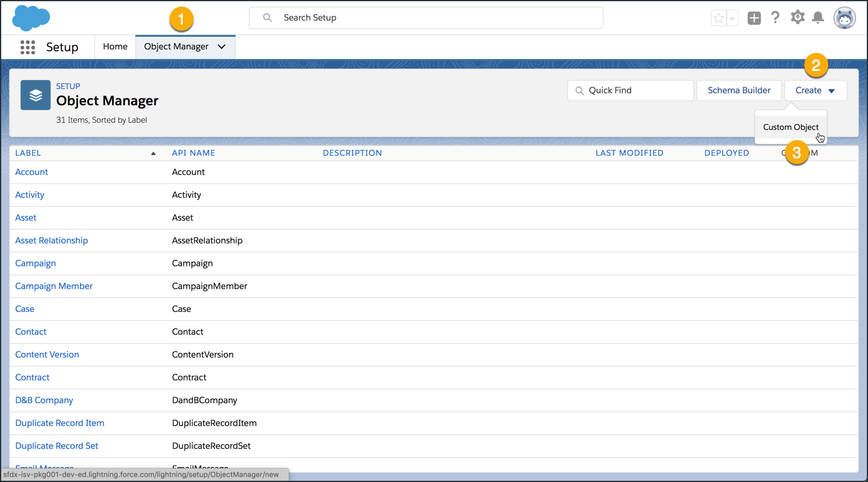868x482 pixels.
Task: Switch to the Home tab
Action: (x=115, y=47)
